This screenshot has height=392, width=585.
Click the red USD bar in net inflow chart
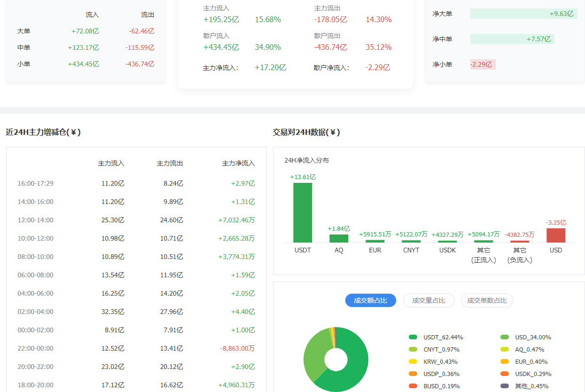coord(556,235)
